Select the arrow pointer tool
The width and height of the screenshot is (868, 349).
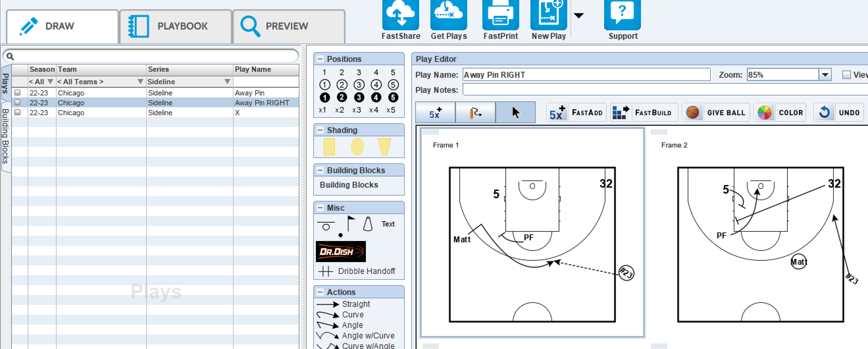click(x=516, y=113)
